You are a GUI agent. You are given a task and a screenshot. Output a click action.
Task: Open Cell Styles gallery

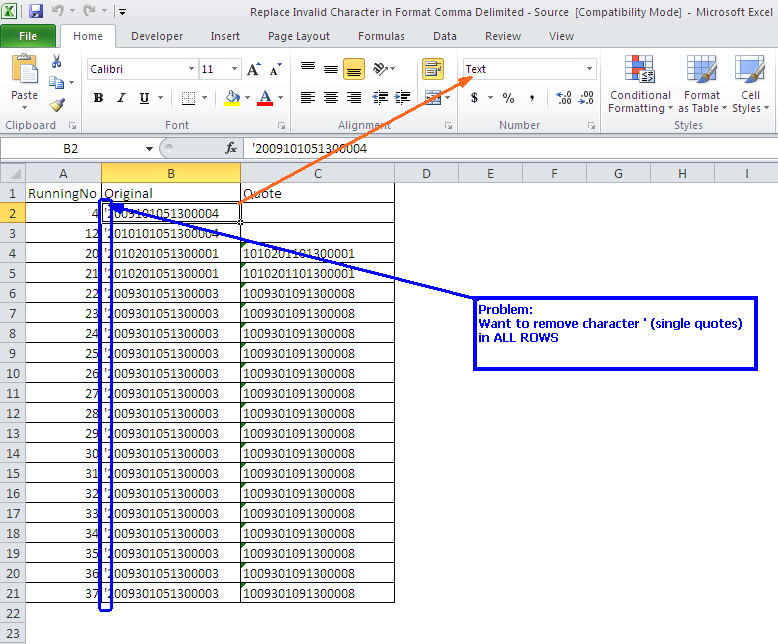[750, 84]
